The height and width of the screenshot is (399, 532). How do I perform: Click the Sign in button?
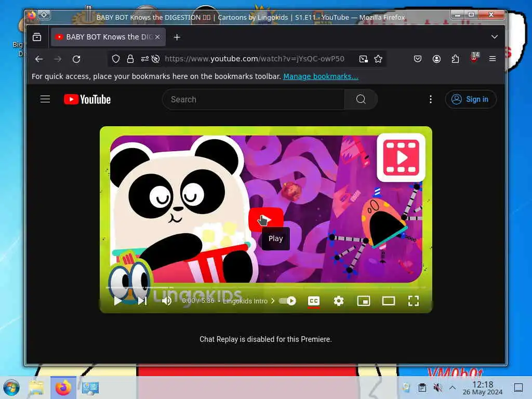[471, 99]
